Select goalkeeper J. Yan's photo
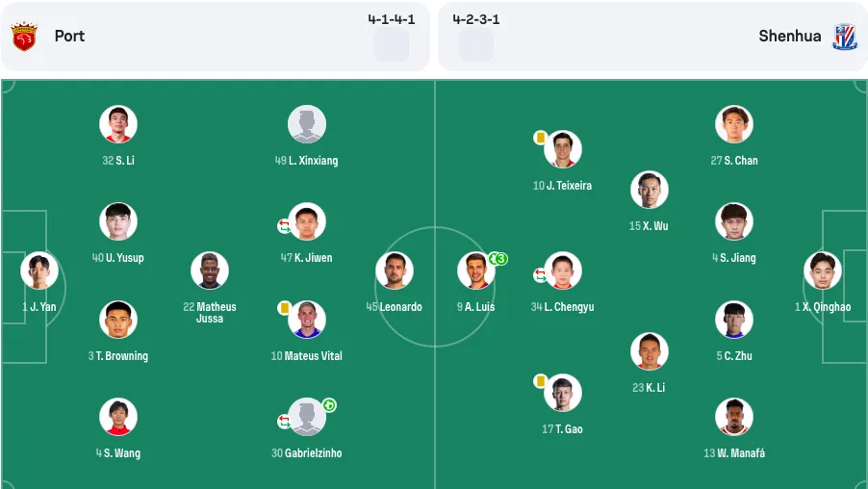The width and height of the screenshot is (868, 489). tap(39, 270)
